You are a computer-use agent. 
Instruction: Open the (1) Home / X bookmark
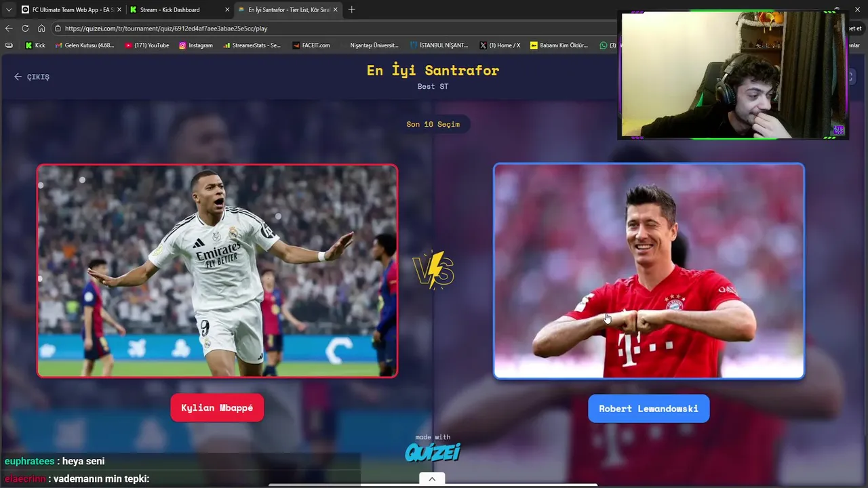500,45
